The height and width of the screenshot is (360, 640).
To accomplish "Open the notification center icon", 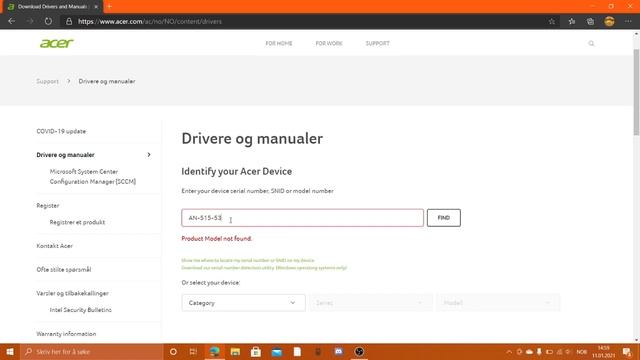I will [x=627, y=352].
